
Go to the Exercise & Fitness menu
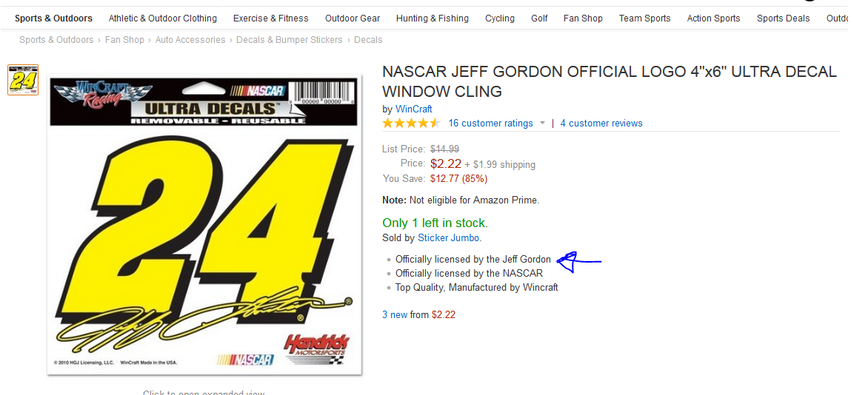[270, 18]
